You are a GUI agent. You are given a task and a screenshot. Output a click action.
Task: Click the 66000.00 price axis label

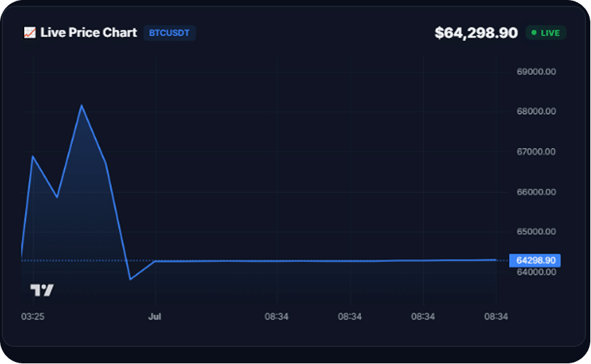(x=536, y=192)
